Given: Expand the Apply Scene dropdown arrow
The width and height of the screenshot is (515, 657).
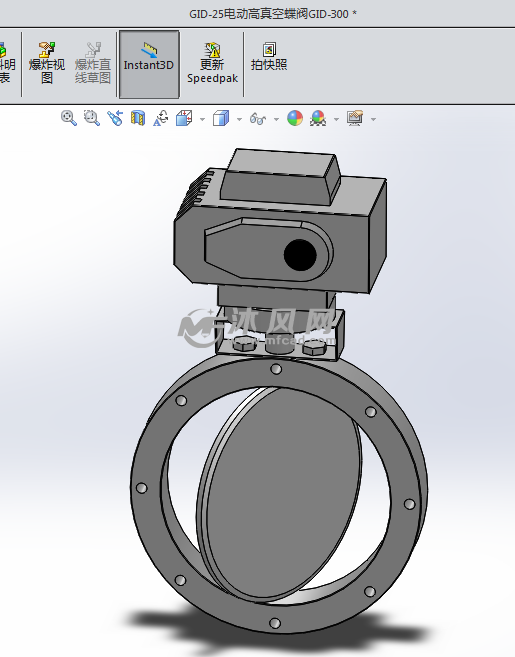Looking at the screenshot, I should 336,119.
